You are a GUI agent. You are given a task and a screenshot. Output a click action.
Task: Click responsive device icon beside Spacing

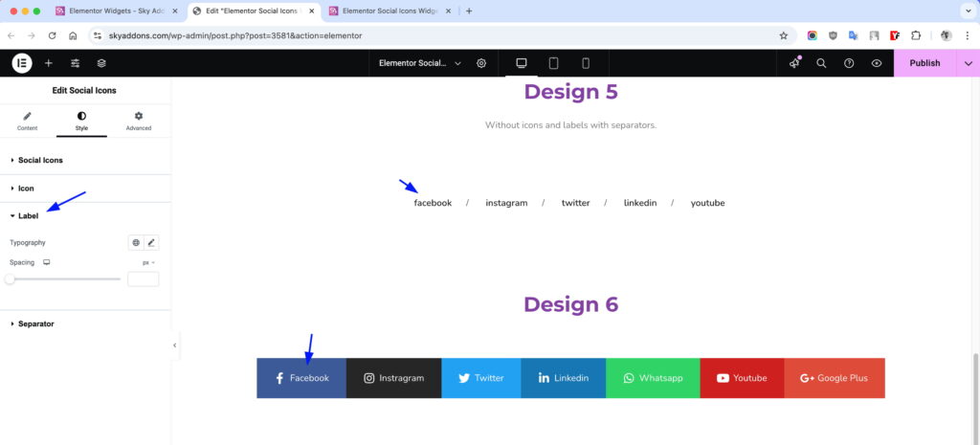(46, 262)
